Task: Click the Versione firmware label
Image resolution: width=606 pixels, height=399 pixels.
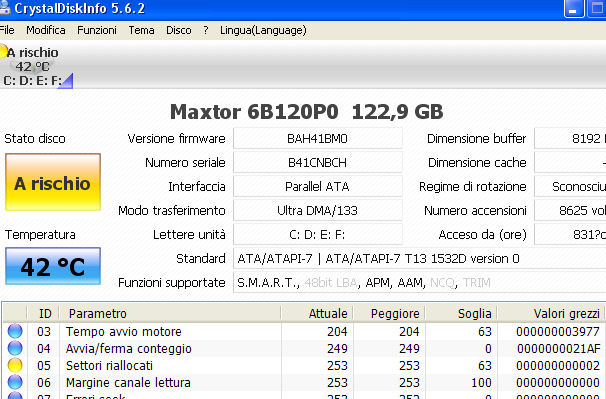Action: coord(176,138)
